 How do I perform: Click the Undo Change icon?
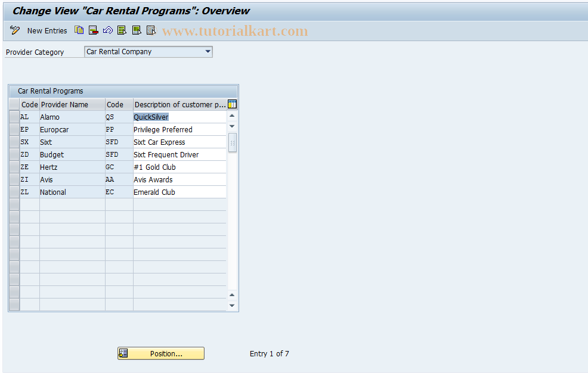click(108, 30)
